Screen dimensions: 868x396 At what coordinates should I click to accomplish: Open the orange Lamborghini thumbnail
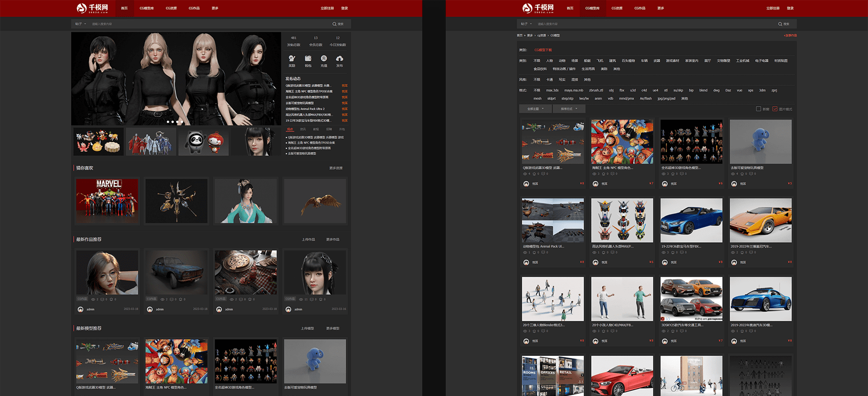coord(760,220)
